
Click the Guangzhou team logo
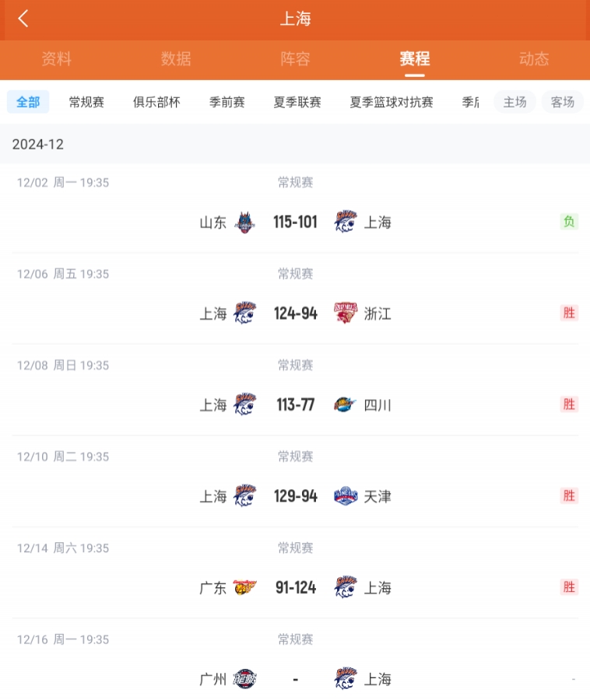[x=245, y=679]
